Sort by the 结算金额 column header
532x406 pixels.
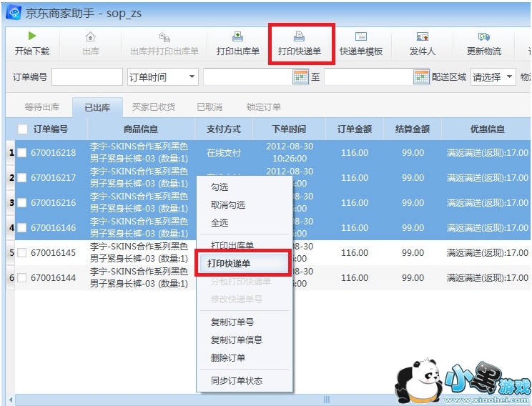pyautogui.click(x=413, y=129)
